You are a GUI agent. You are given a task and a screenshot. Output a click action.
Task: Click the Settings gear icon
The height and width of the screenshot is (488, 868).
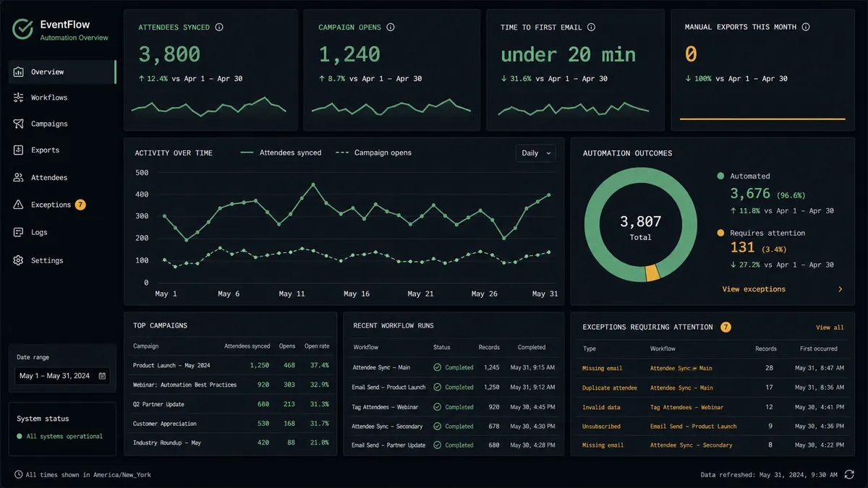[x=18, y=260]
